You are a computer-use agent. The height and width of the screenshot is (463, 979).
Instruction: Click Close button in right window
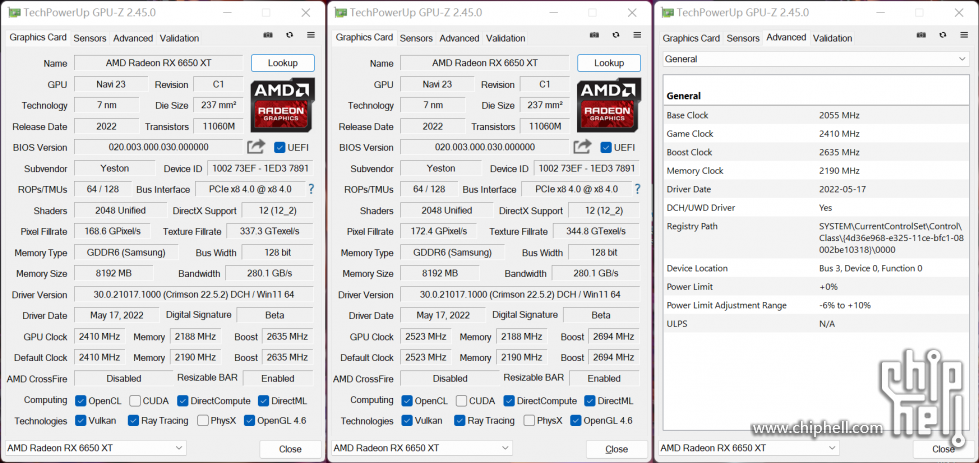pyautogui.click(x=943, y=449)
